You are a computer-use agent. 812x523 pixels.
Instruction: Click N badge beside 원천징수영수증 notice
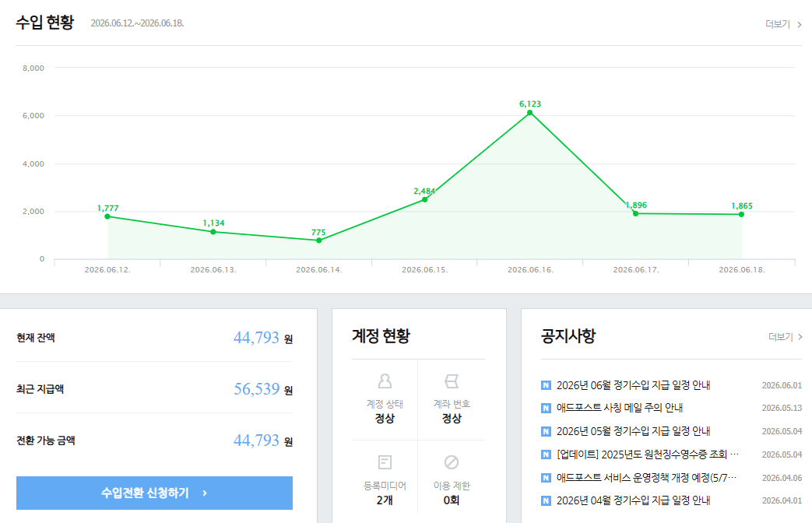coord(546,455)
